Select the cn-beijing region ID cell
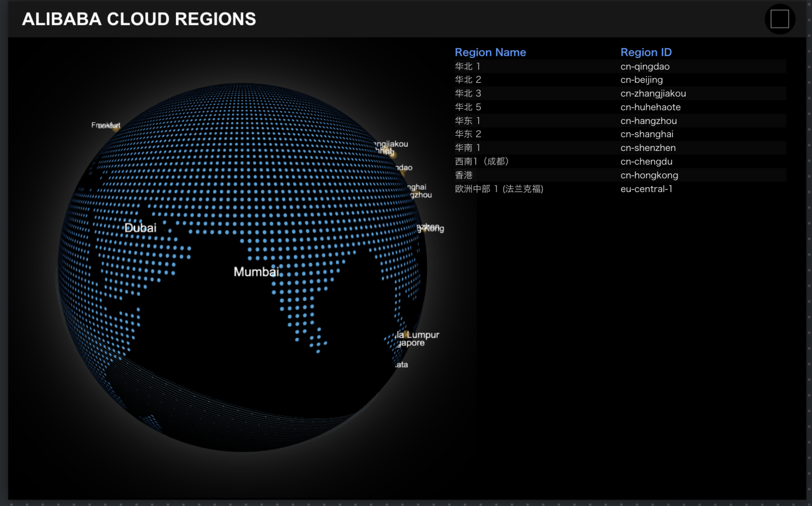The width and height of the screenshot is (812, 506). pyautogui.click(x=641, y=80)
